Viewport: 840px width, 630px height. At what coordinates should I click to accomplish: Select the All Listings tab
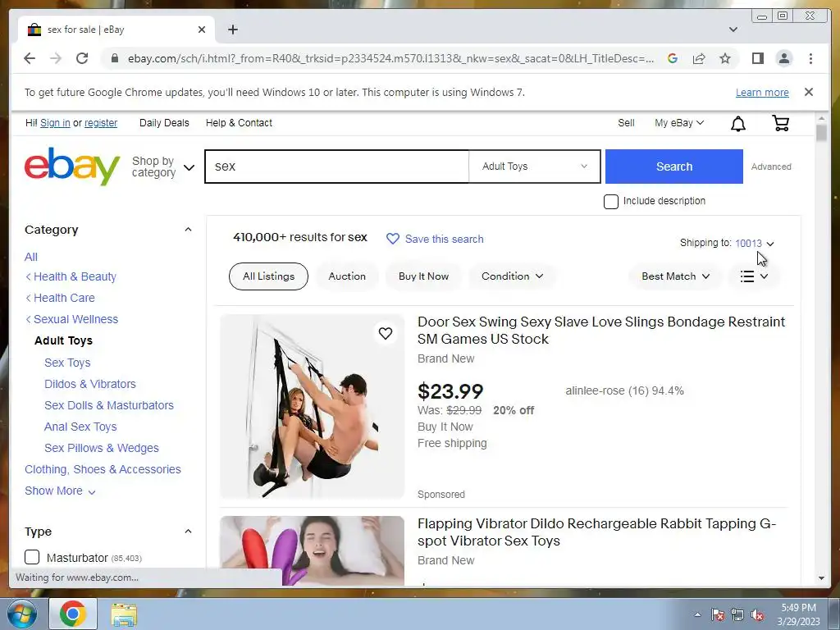tap(268, 276)
